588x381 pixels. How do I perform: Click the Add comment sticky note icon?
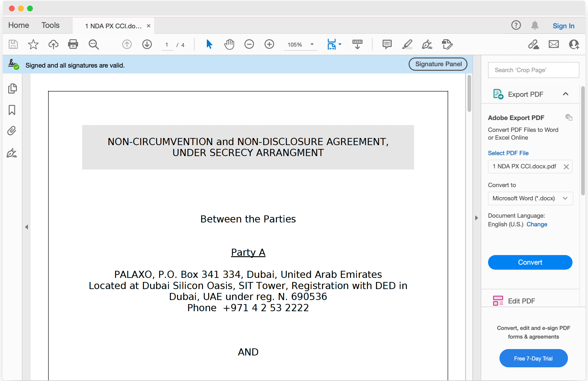click(x=387, y=44)
